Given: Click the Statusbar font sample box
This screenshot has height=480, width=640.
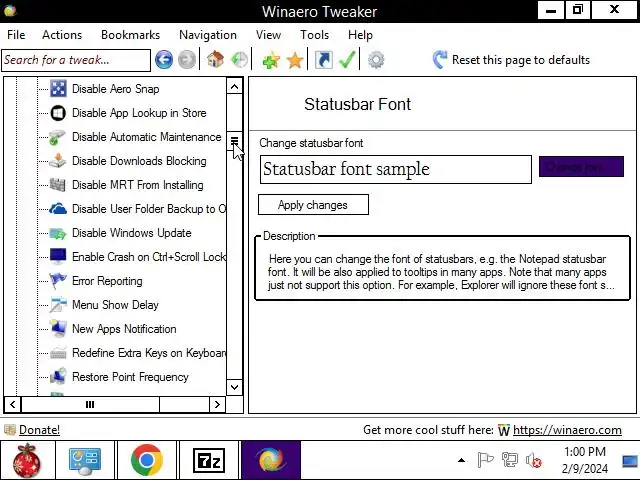Looking at the screenshot, I should click(396, 169).
